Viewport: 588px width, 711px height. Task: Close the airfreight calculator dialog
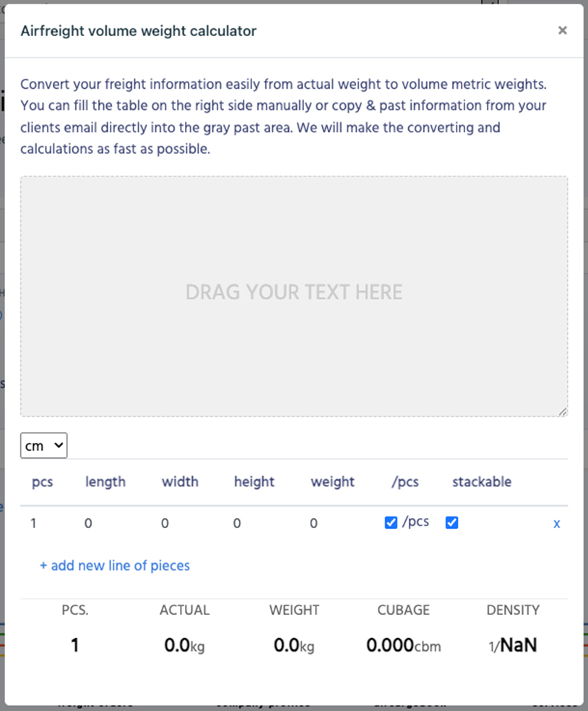(x=562, y=30)
